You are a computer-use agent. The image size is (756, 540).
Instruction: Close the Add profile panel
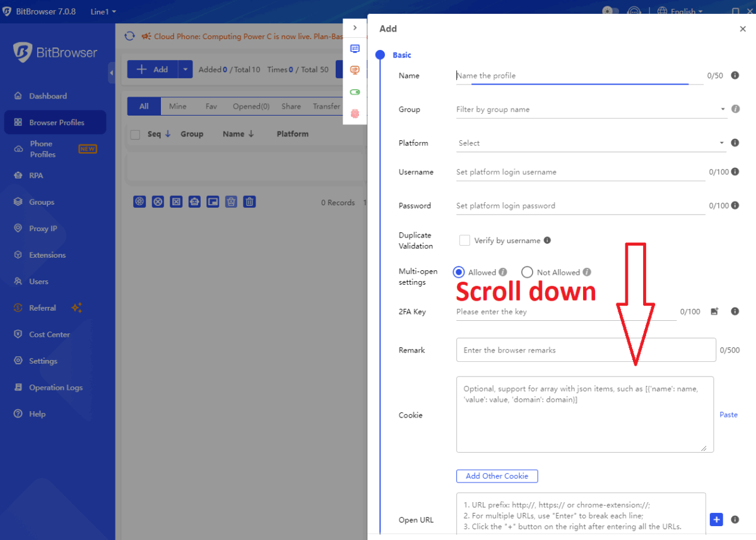point(742,29)
